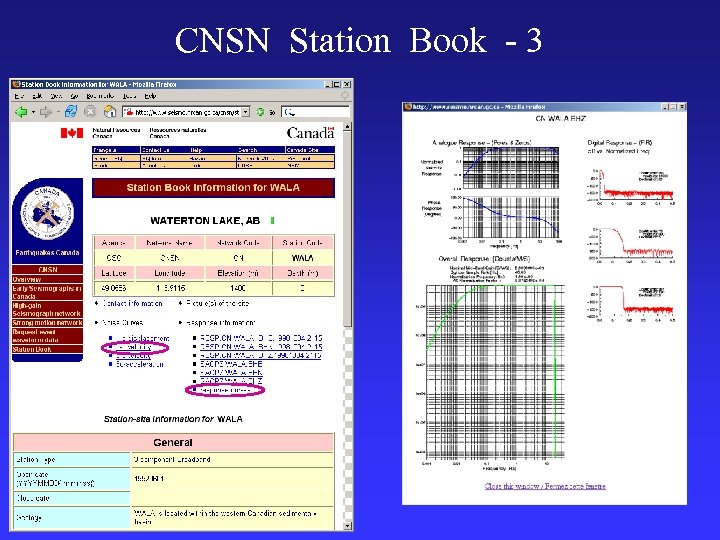Viewport: 720px width, 540px height.
Task: Click the Home icon in Firefox toolbar
Action: pos(110,111)
